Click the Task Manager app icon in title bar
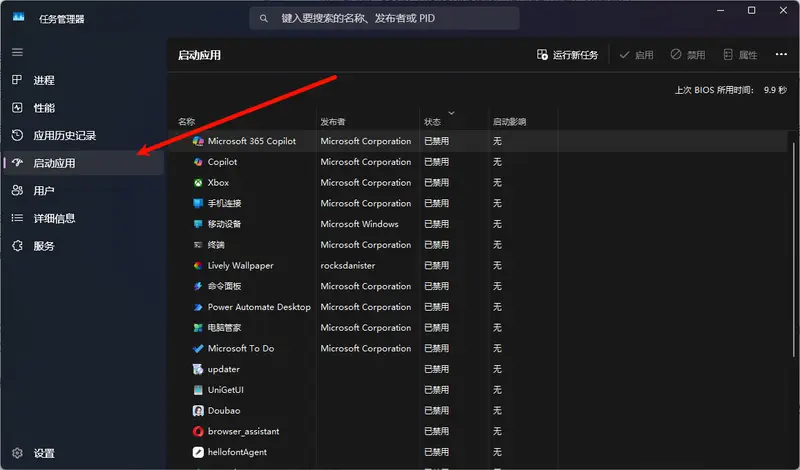 pos(19,17)
